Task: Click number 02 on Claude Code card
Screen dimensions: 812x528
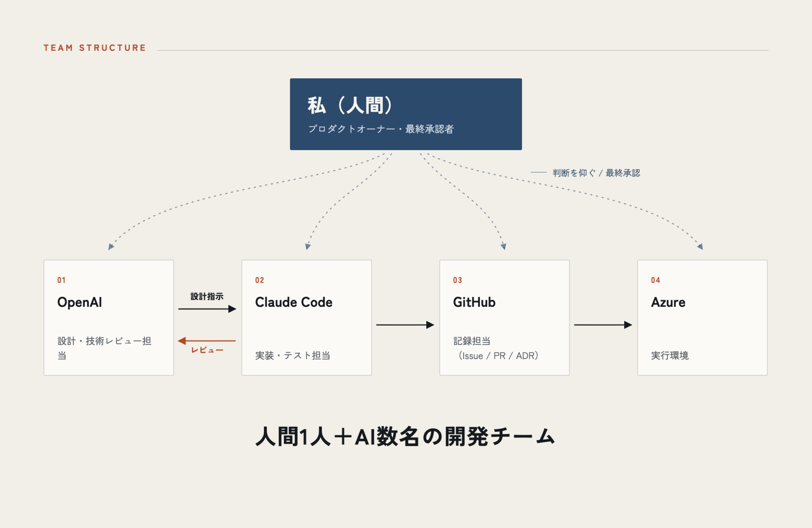Action: 259,280
